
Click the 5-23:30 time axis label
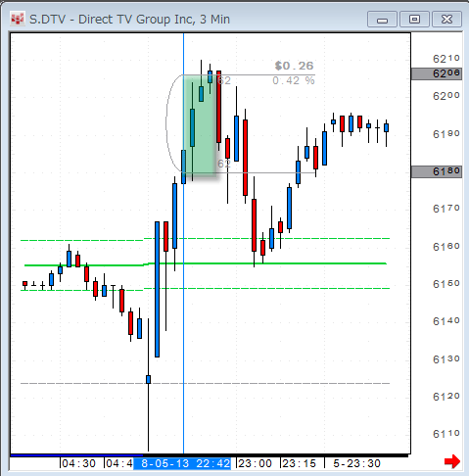point(356,463)
